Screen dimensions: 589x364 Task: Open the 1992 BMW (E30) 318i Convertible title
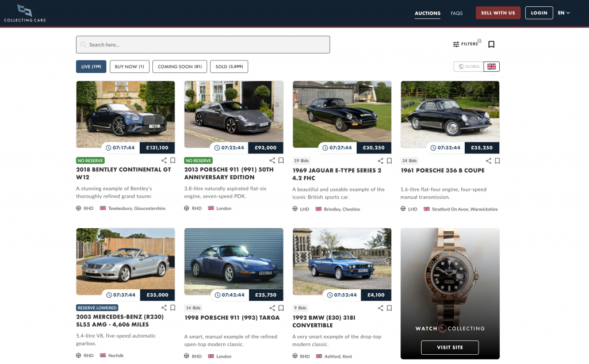(x=324, y=321)
